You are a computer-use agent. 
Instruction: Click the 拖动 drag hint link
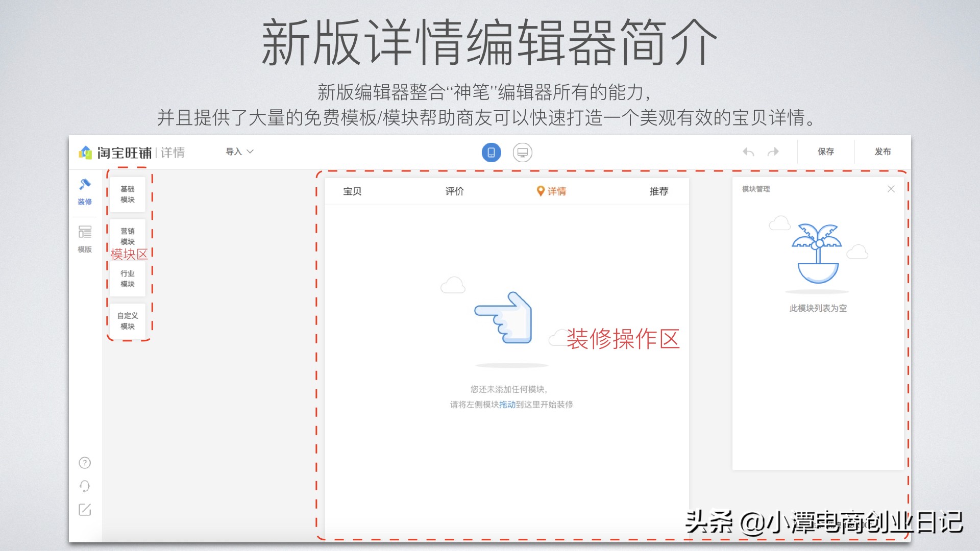(x=507, y=405)
